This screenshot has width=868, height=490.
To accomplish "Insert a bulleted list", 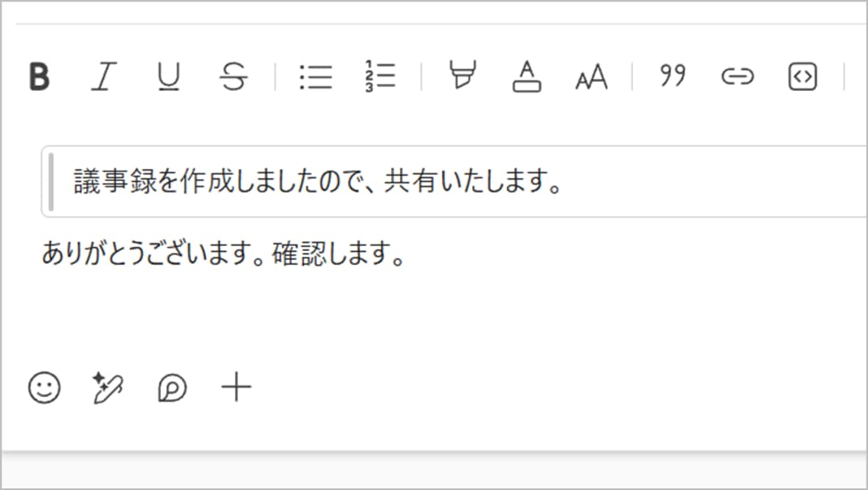I will pyautogui.click(x=315, y=77).
